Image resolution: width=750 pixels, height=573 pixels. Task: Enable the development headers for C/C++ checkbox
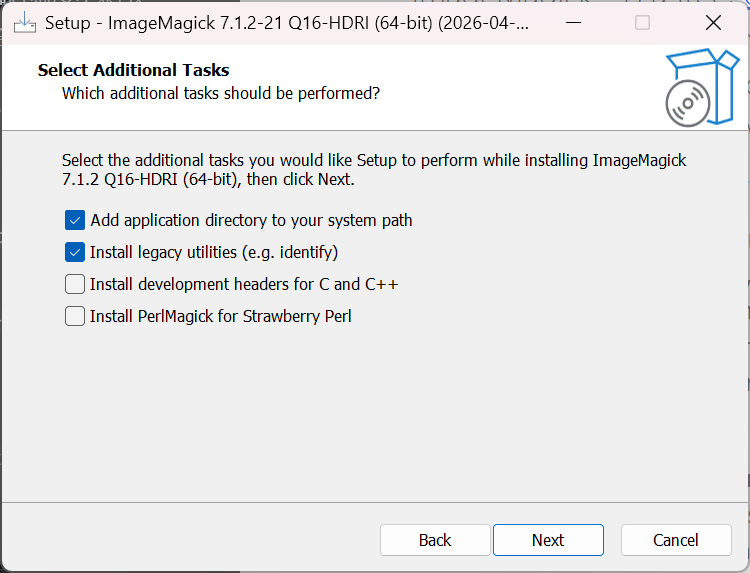click(x=75, y=284)
